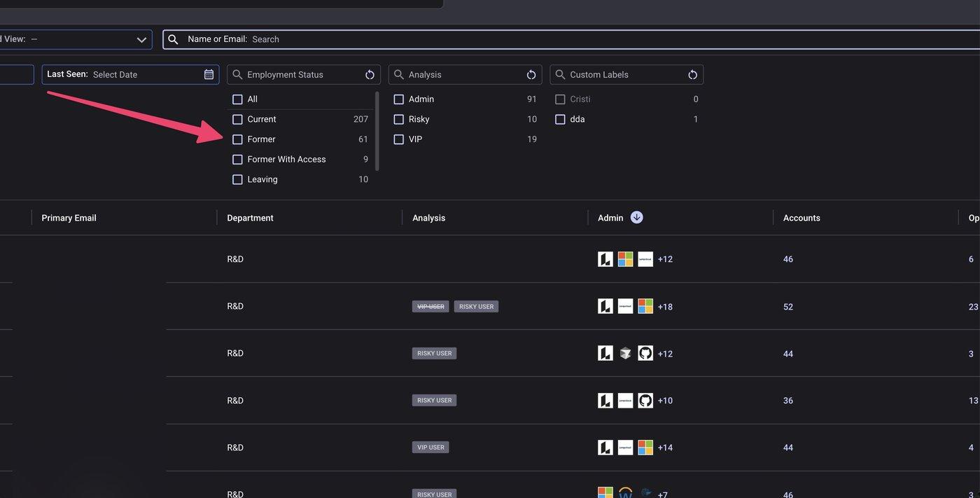Click the gray cube icon in the 44-accounts +12 row
980x498 pixels.
pos(625,354)
